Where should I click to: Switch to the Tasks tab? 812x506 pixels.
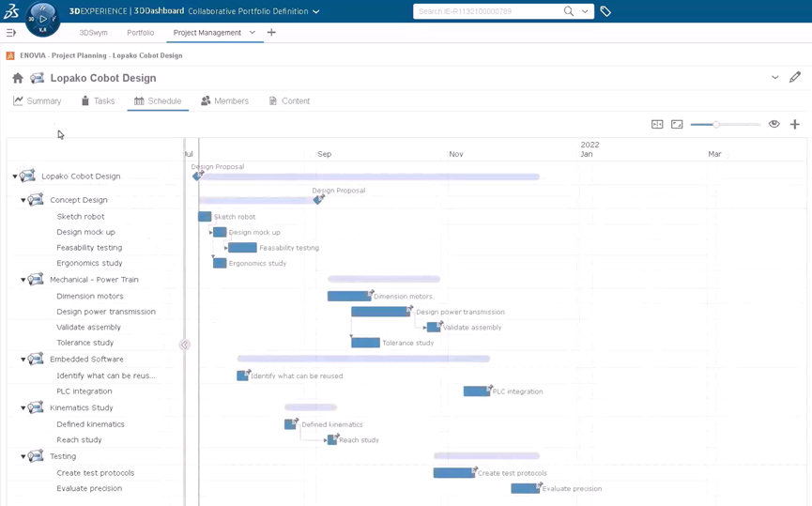(98, 100)
